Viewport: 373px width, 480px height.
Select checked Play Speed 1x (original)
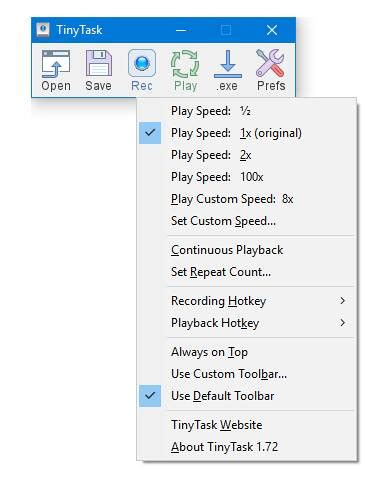247,133
